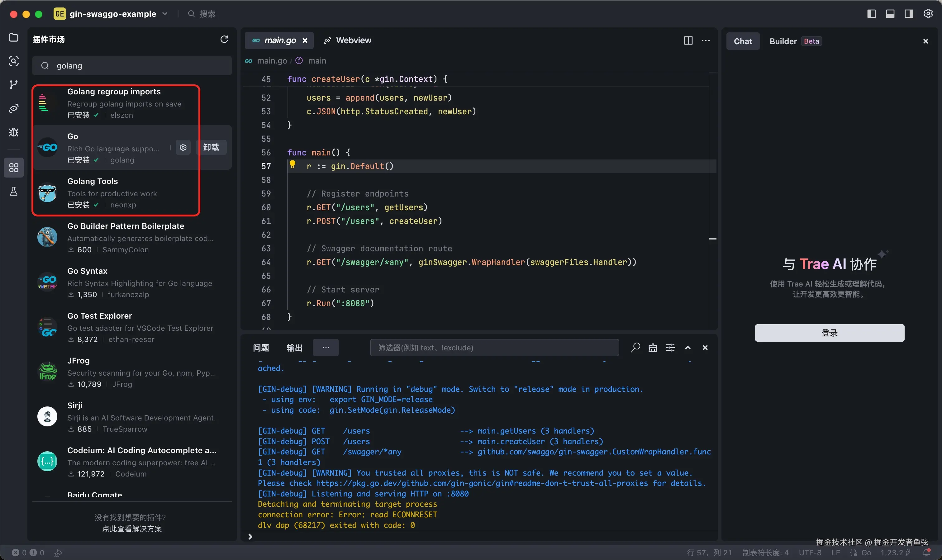Click the lightbulb on line 57
This screenshot has width=942, height=560.
[292, 164]
